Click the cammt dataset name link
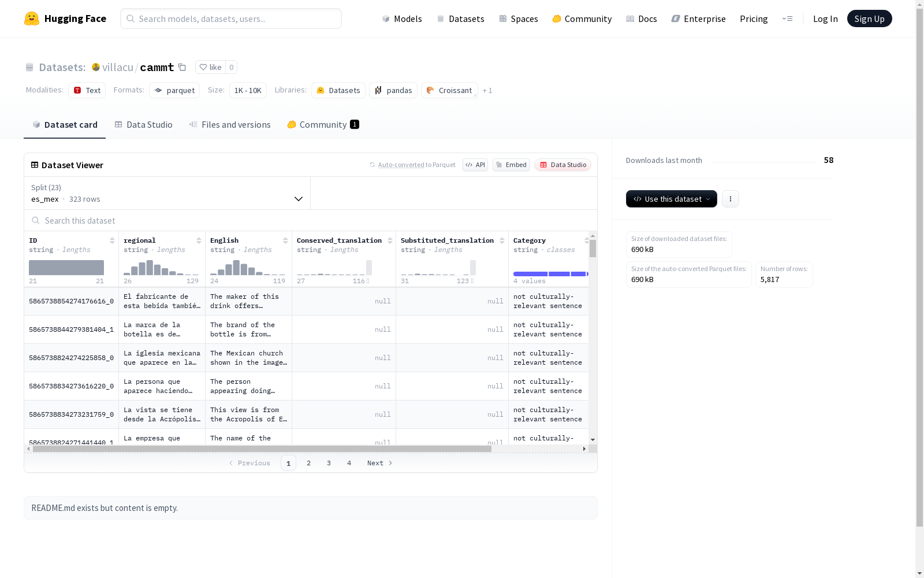 157,67
